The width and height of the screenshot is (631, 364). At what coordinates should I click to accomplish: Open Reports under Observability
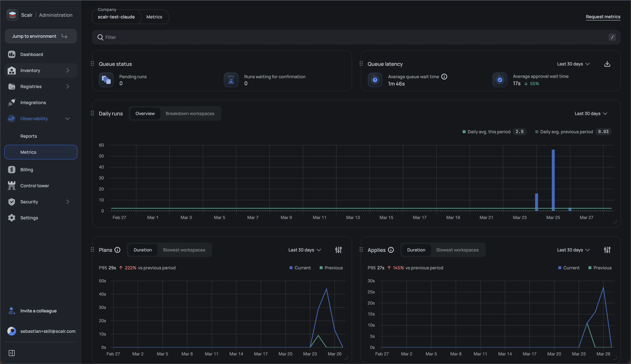[x=28, y=136]
